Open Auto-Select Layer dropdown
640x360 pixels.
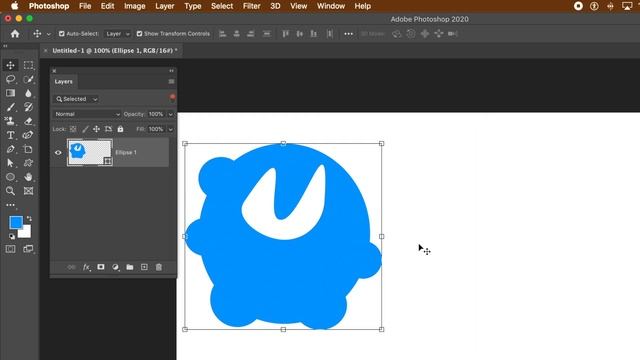[117, 34]
